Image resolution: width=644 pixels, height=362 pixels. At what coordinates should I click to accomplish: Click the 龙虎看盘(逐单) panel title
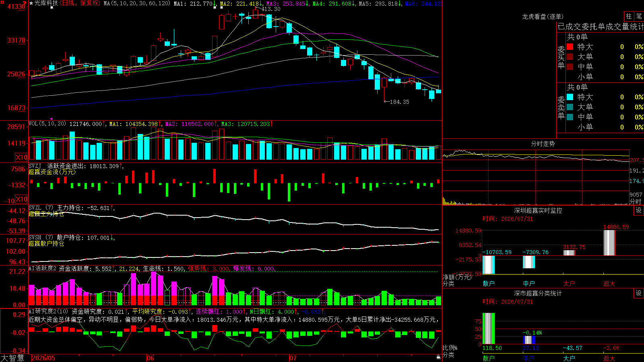point(543,16)
